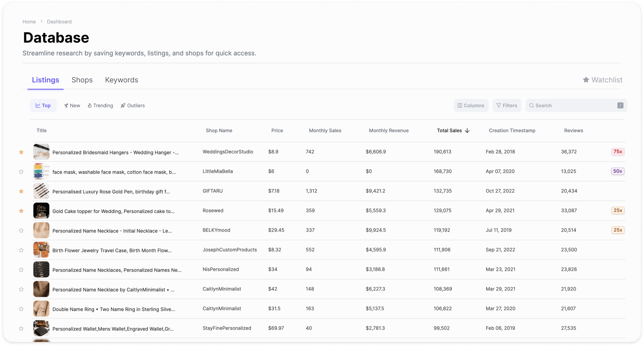Click the Total Sales sort arrow
Screen dimensions: 644x346
tap(467, 131)
